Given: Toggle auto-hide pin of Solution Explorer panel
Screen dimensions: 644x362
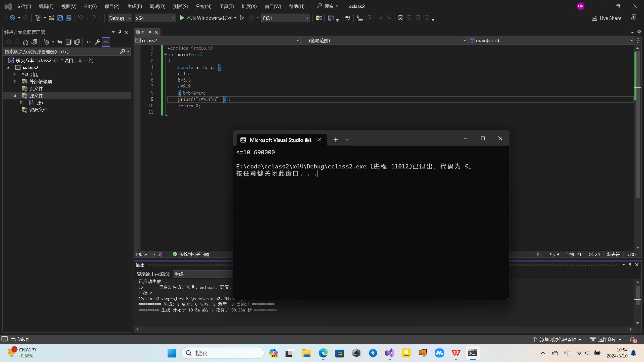Looking at the screenshot, I should click(120, 32).
